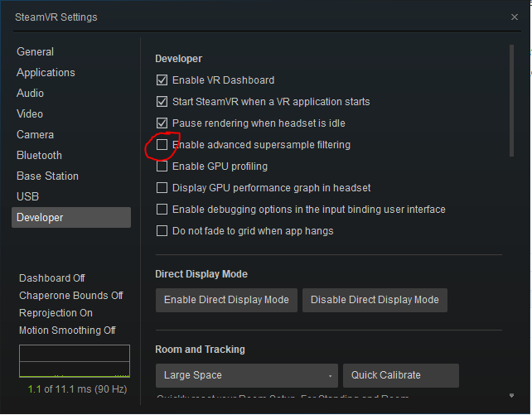Viewport: 532px width, 415px height.
Task: Check Do not fade to grid when app hangs
Action: [x=162, y=231]
